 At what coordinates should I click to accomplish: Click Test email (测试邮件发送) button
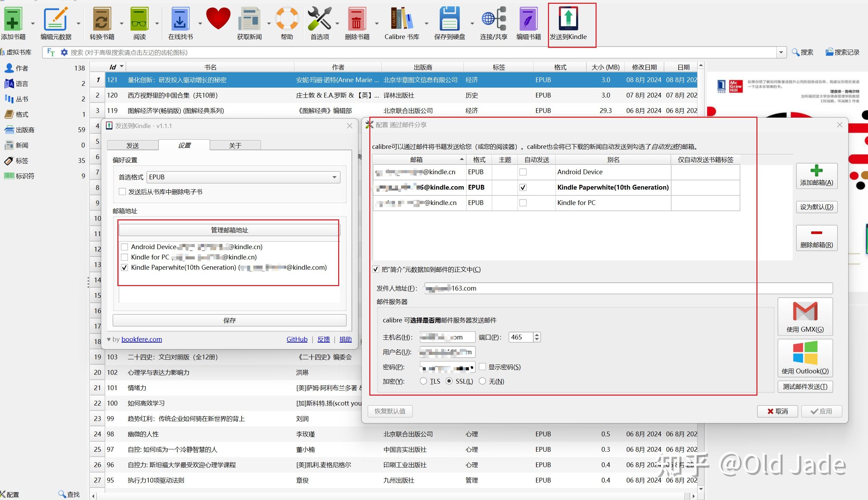tap(805, 387)
